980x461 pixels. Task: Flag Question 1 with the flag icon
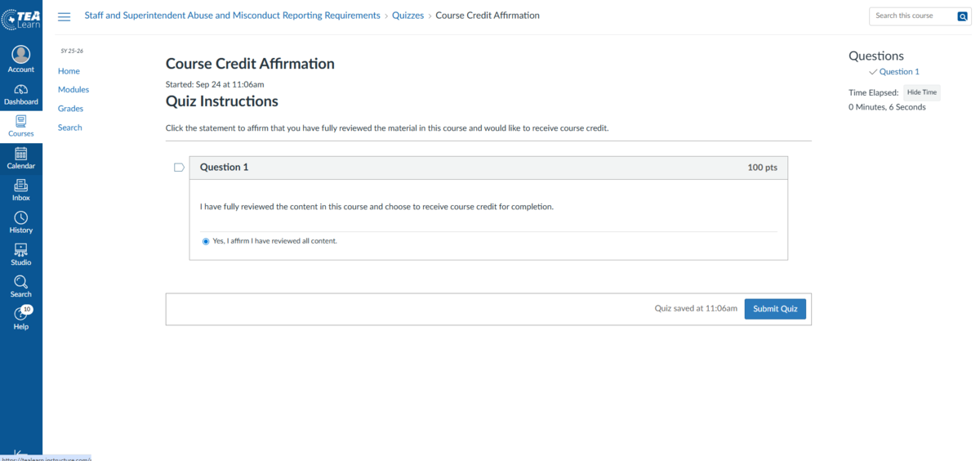click(x=179, y=168)
